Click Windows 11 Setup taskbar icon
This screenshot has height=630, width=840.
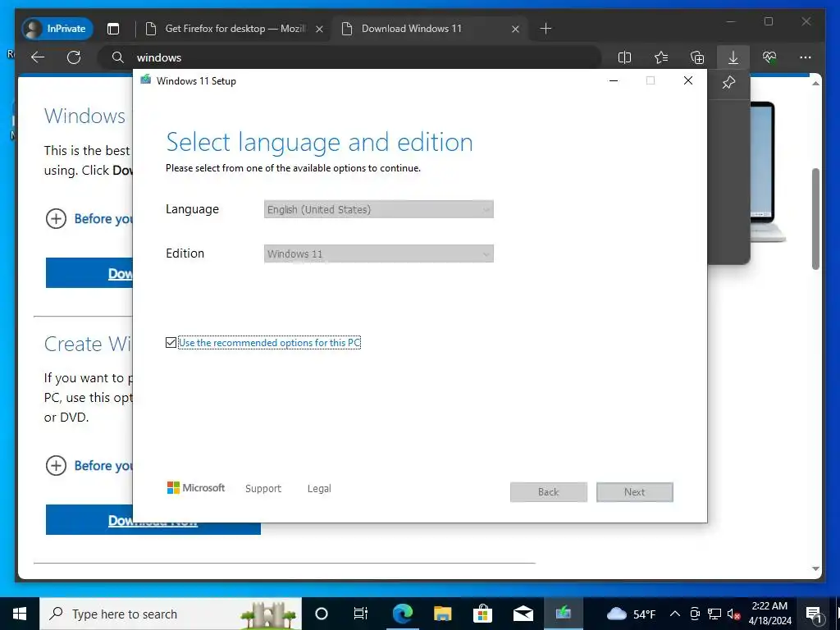[x=563, y=614]
